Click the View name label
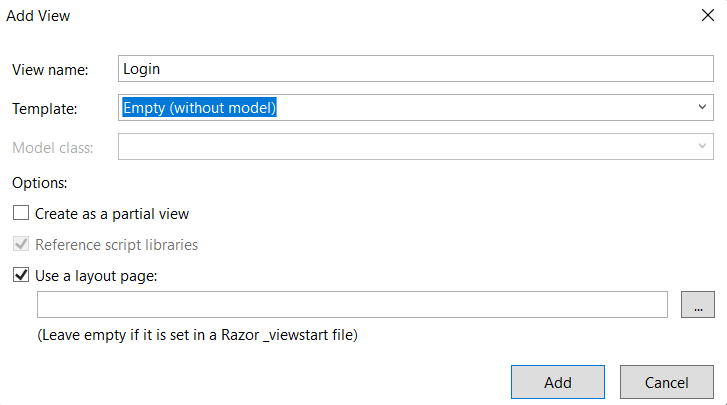The height and width of the screenshot is (405, 727). coord(50,70)
